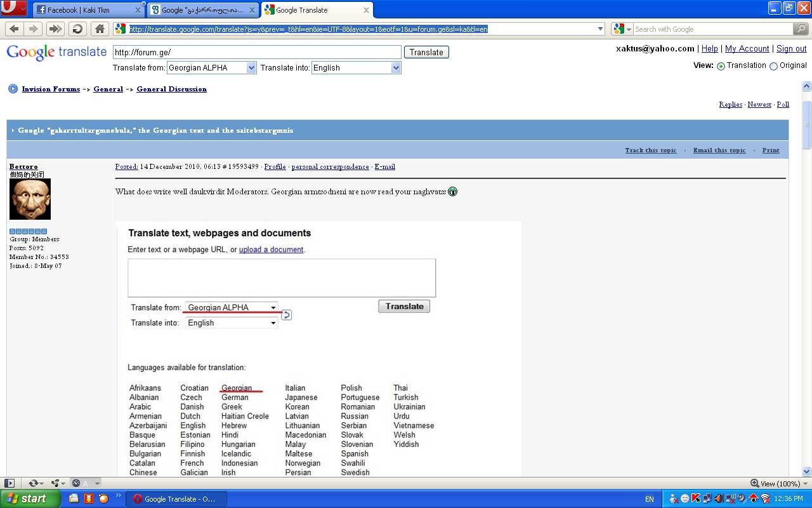Go to the home page icon

pyautogui.click(x=99, y=29)
